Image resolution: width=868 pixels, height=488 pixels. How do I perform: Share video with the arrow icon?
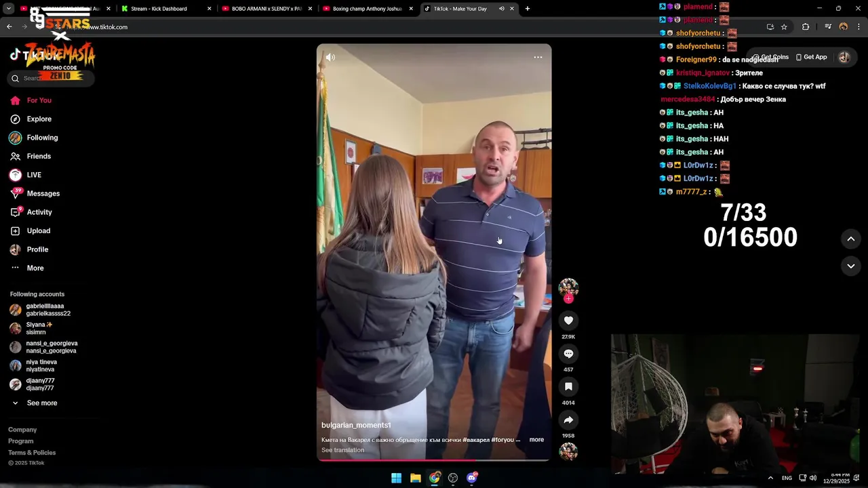click(x=568, y=420)
